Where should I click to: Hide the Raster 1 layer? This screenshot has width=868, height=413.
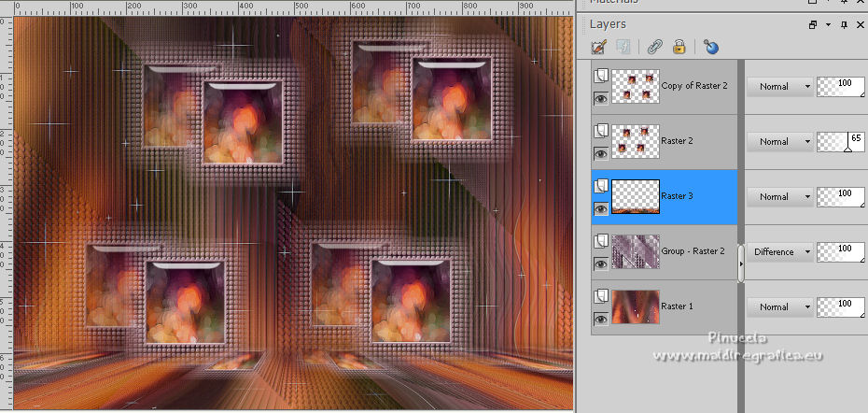(x=601, y=319)
